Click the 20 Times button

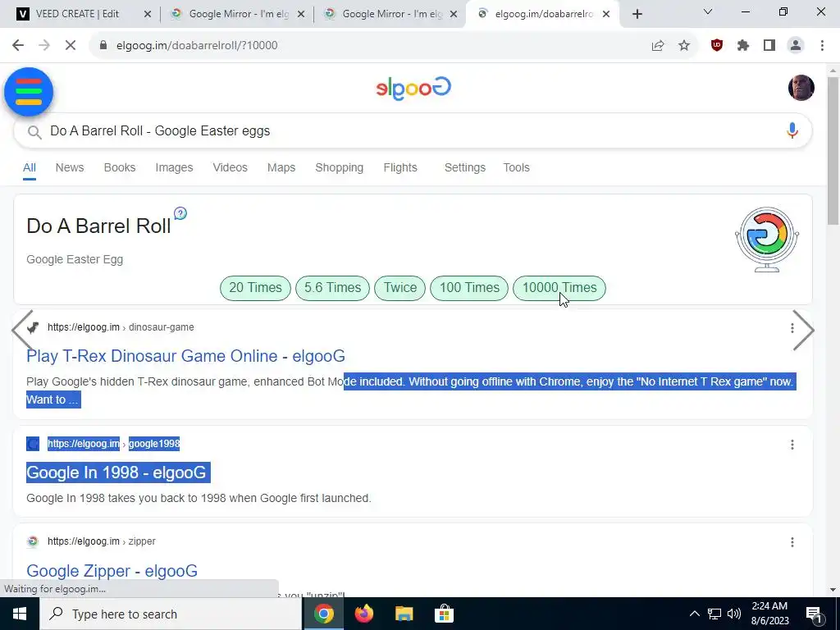tap(256, 288)
